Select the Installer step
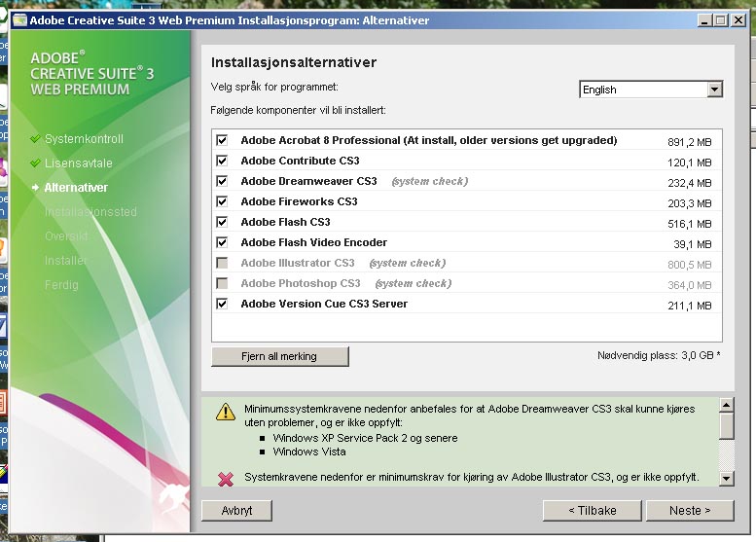 coord(65,261)
